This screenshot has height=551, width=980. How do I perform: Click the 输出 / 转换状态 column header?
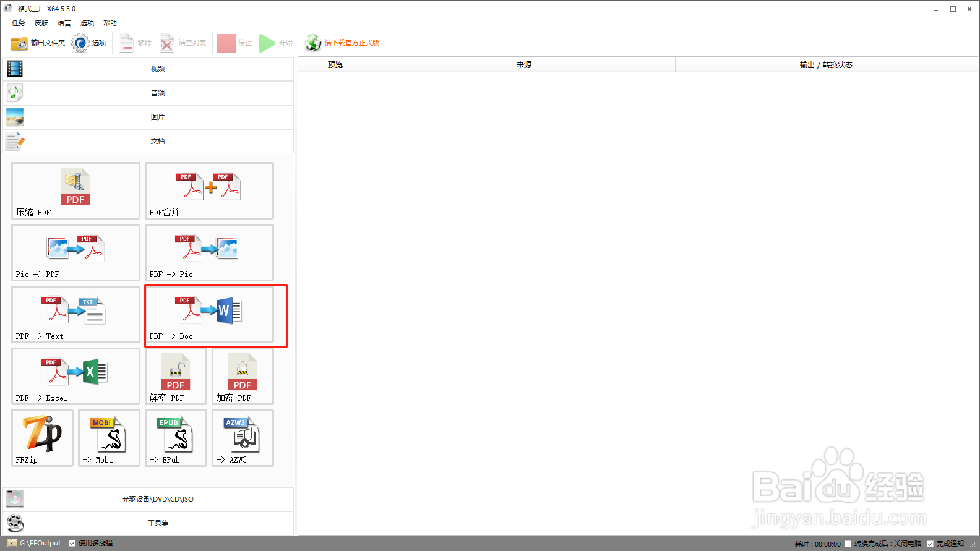[x=826, y=65]
